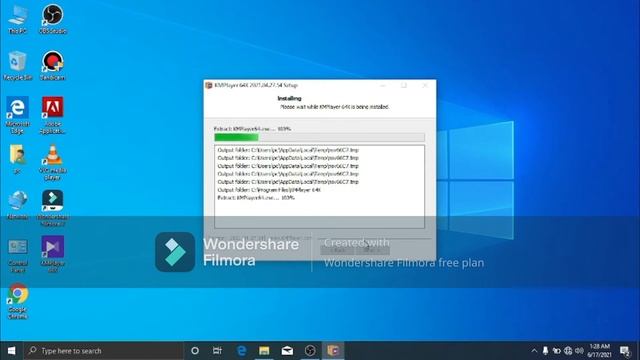The width and height of the screenshot is (640, 360).
Task: Open Task View on the taskbar
Action: (x=217, y=351)
